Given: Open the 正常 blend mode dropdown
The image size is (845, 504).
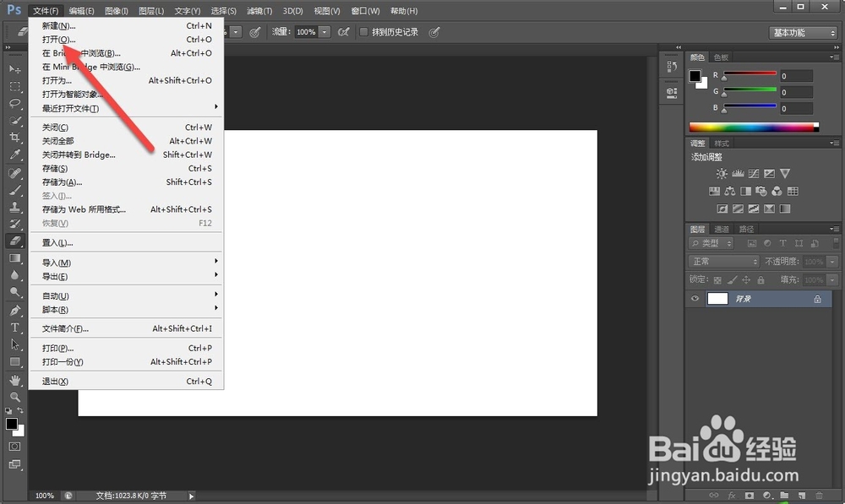Looking at the screenshot, I should (x=724, y=262).
